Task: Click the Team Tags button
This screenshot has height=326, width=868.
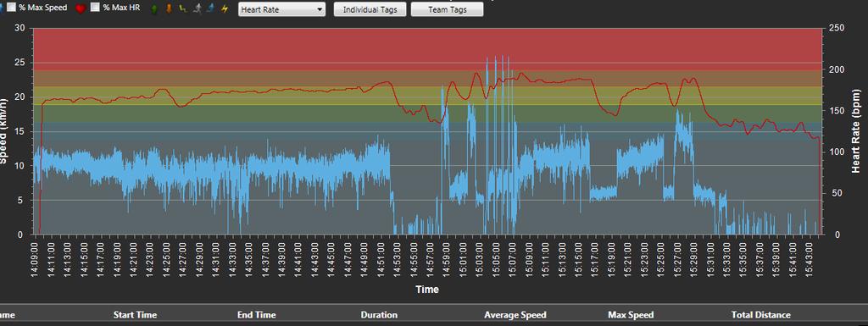Action: coord(447,9)
